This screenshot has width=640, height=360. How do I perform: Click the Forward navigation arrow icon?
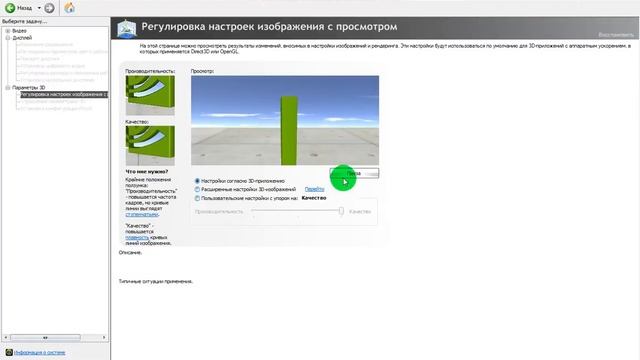pyautogui.click(x=49, y=8)
